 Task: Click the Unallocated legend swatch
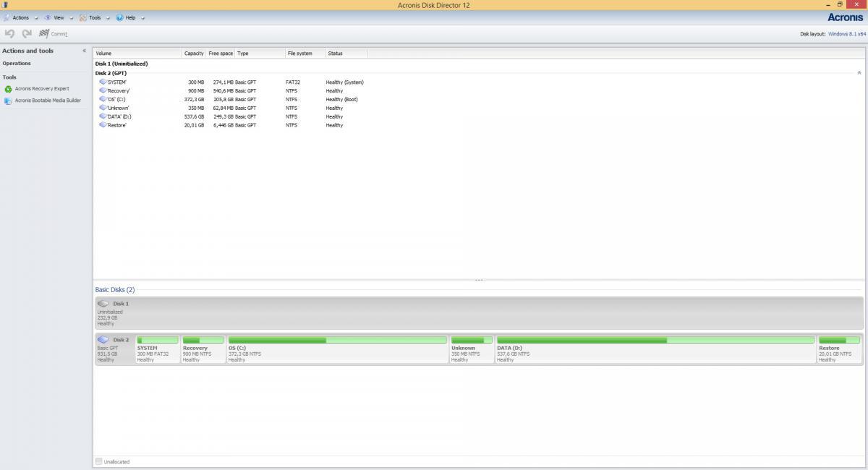pos(98,461)
